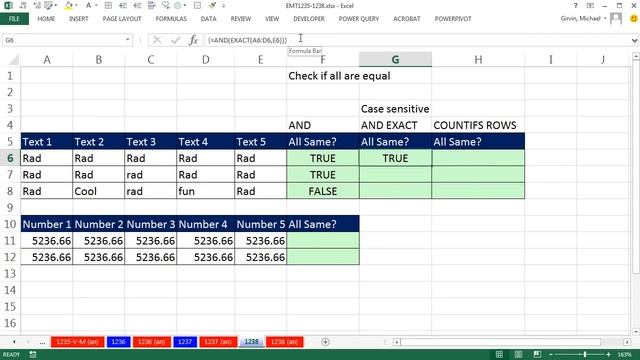Open the fill color dropdown arrow

pos(76,6)
